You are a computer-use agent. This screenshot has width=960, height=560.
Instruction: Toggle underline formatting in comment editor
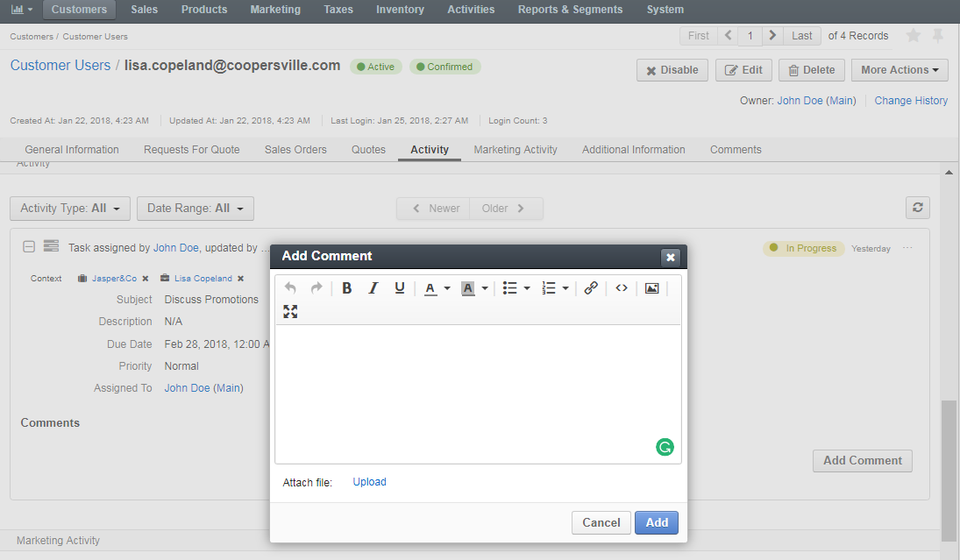click(399, 287)
